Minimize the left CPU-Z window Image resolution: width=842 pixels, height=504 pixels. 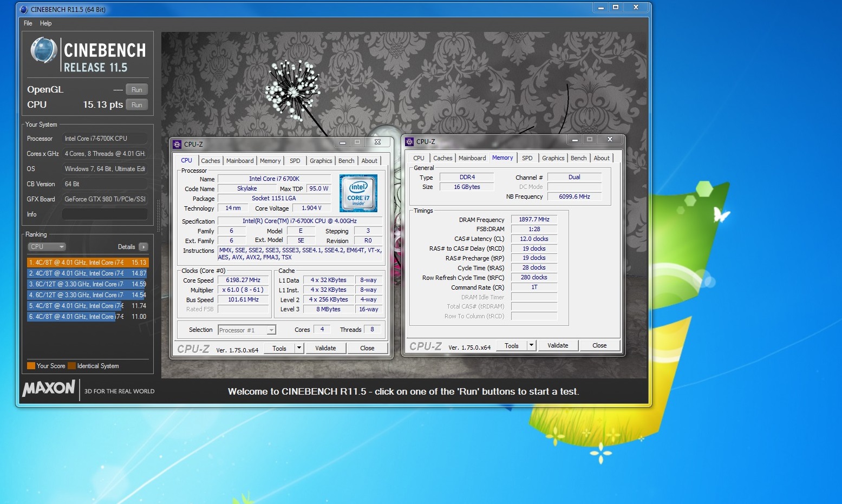pyautogui.click(x=343, y=142)
